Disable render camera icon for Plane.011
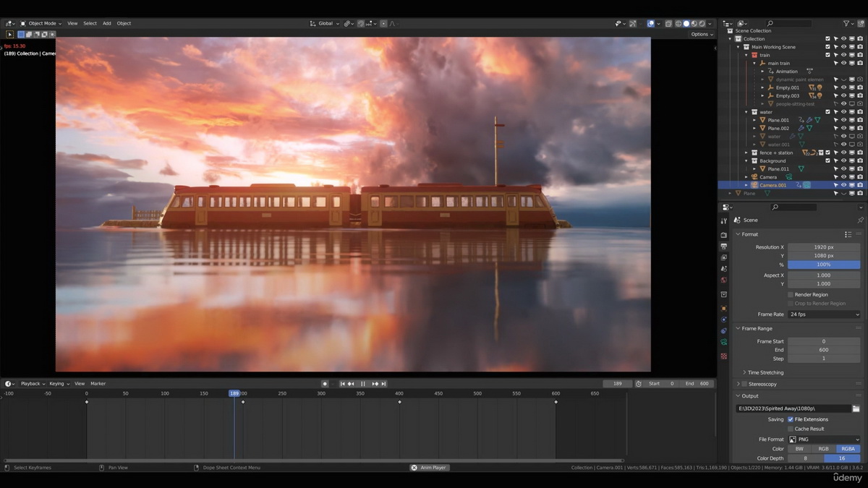Screen dimensions: 868x488 (x=859, y=168)
